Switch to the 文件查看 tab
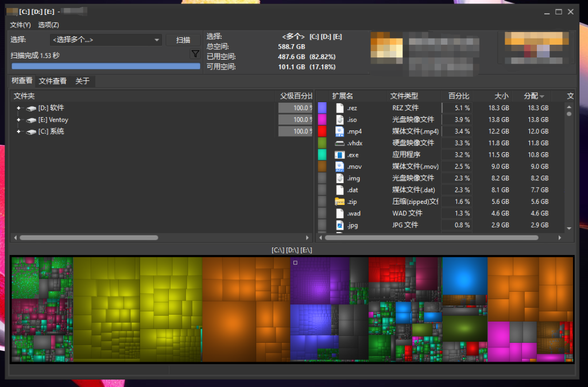 (53, 81)
